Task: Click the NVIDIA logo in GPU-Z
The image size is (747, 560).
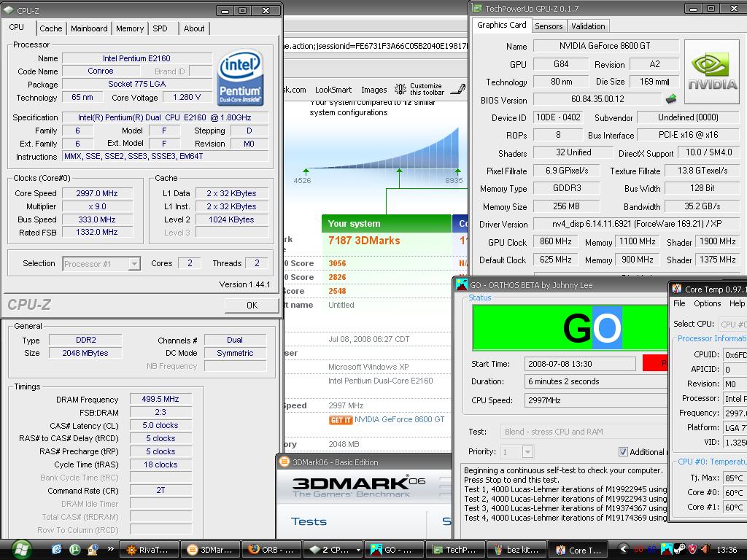Action: coord(712,72)
